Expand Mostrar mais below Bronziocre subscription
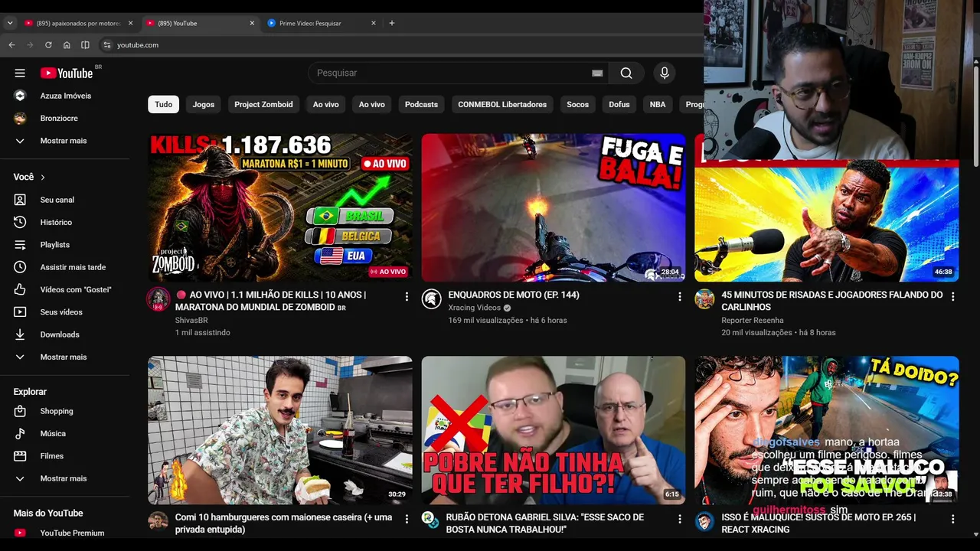 (64, 141)
